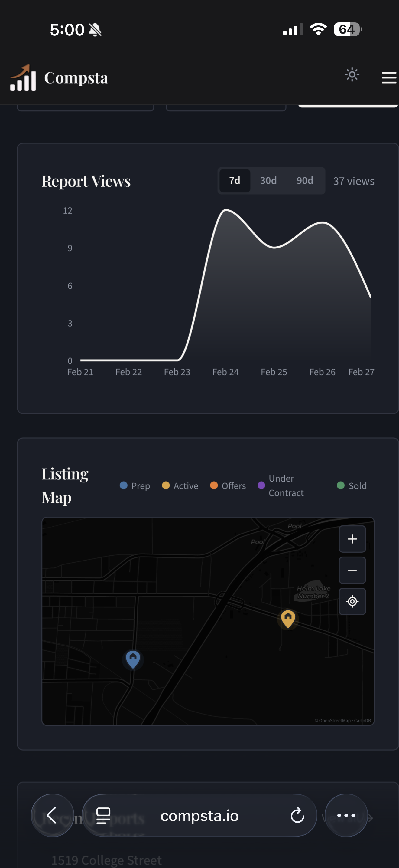Tap the Wi-Fi status icon
This screenshot has width=399, height=868.
(318, 29)
